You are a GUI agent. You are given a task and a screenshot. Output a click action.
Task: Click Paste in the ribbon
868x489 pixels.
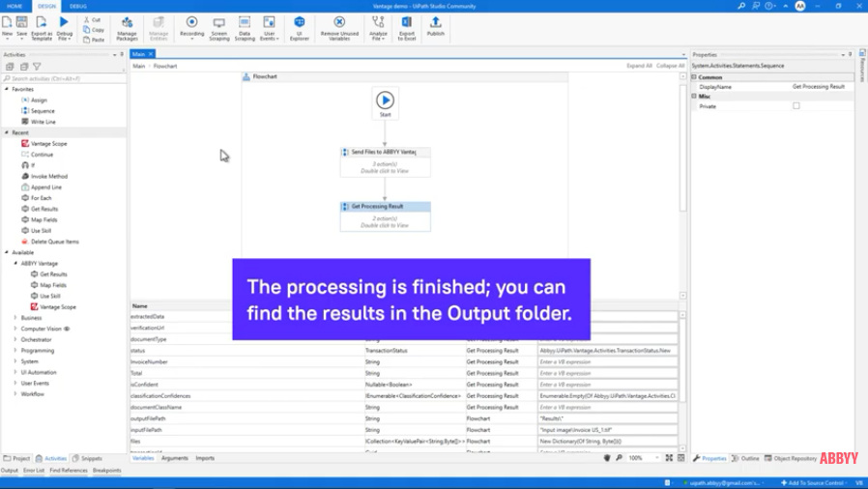[x=94, y=40]
